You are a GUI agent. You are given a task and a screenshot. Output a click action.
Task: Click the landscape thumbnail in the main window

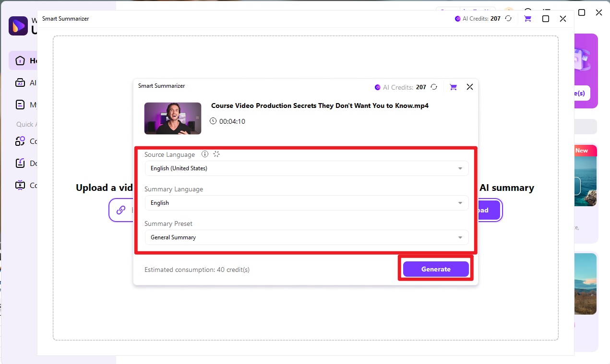(x=586, y=284)
